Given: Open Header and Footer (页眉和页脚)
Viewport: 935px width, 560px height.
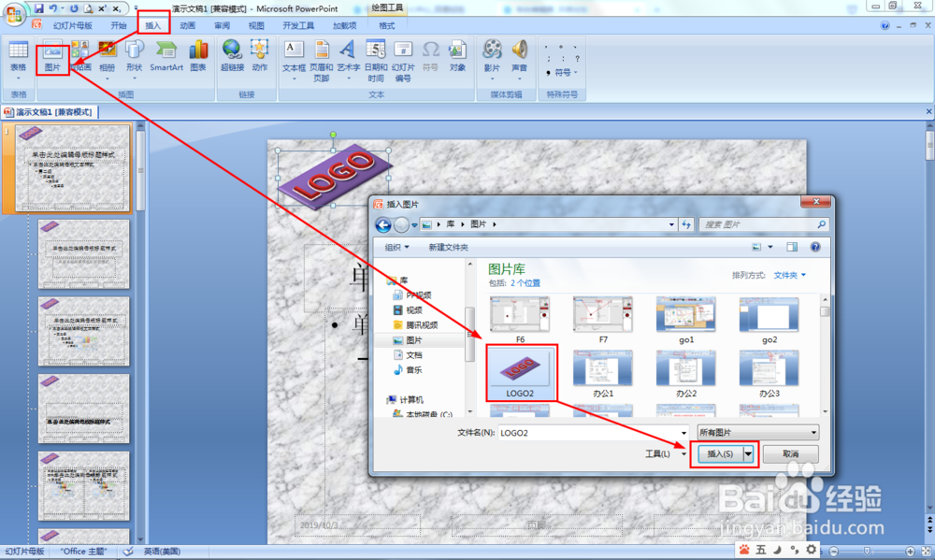Looking at the screenshot, I should 322,61.
